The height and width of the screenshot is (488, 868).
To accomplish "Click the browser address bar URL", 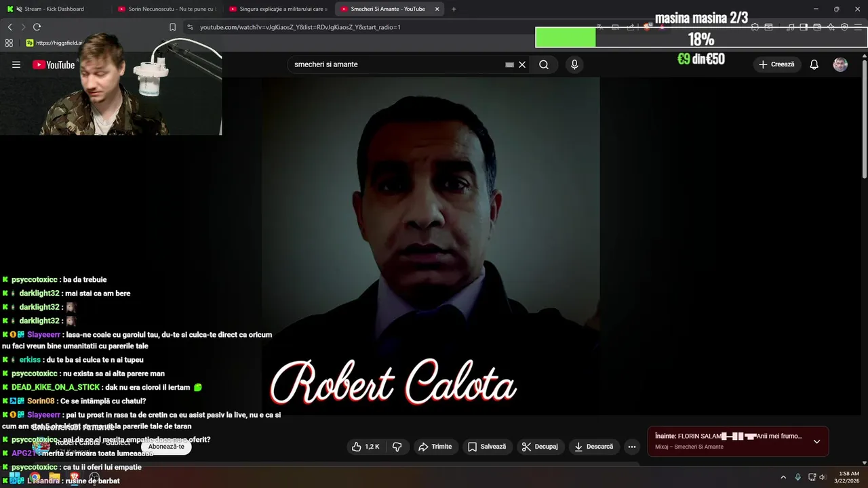I will coord(300,27).
